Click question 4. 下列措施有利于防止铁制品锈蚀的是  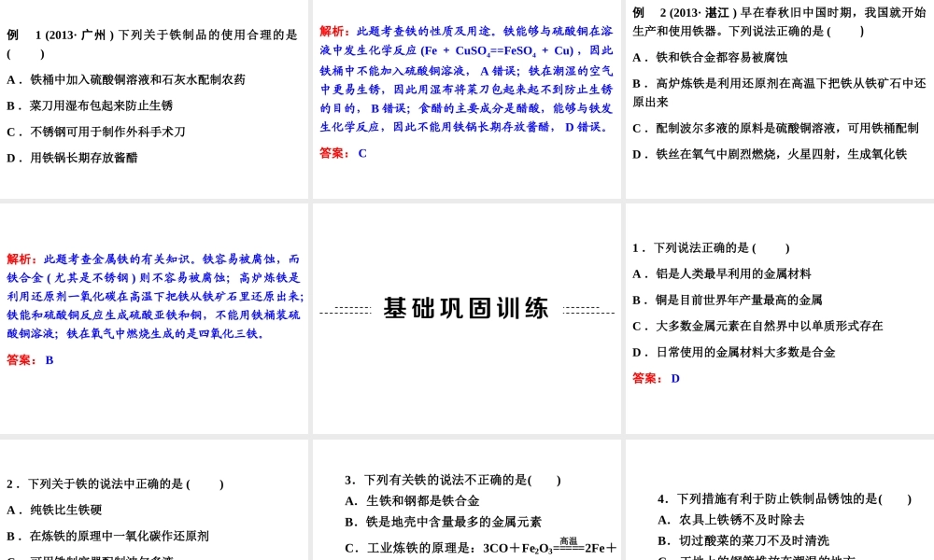click(785, 498)
